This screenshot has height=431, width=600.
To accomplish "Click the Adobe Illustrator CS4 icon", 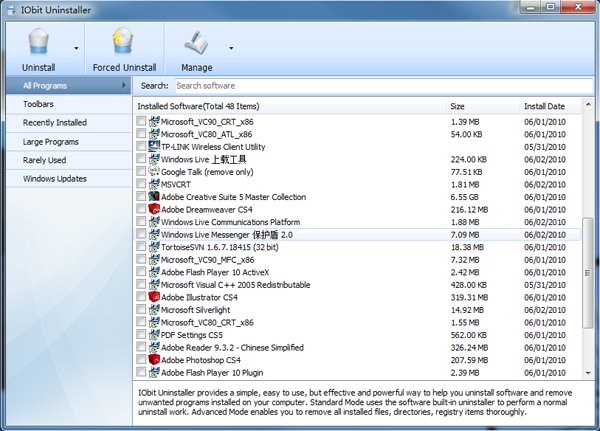I will pos(154,297).
